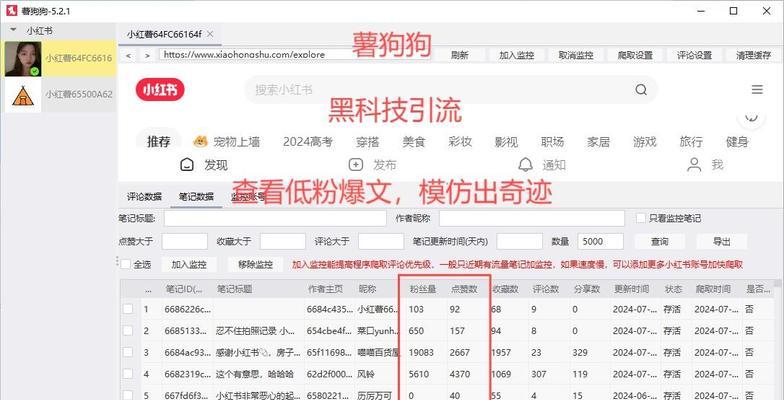Screen dimensions: 784x400
Task: Focus the 作者昵称 input field
Action: point(532,218)
